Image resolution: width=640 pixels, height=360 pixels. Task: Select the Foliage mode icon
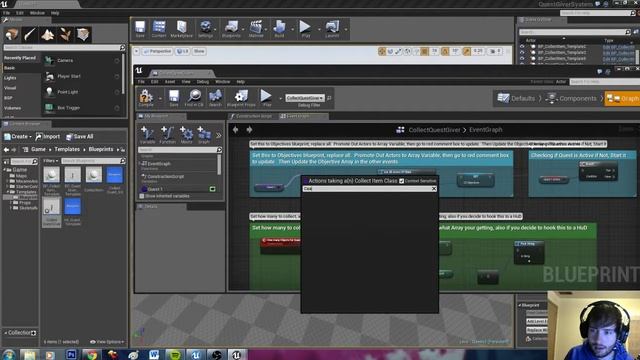coord(65,35)
